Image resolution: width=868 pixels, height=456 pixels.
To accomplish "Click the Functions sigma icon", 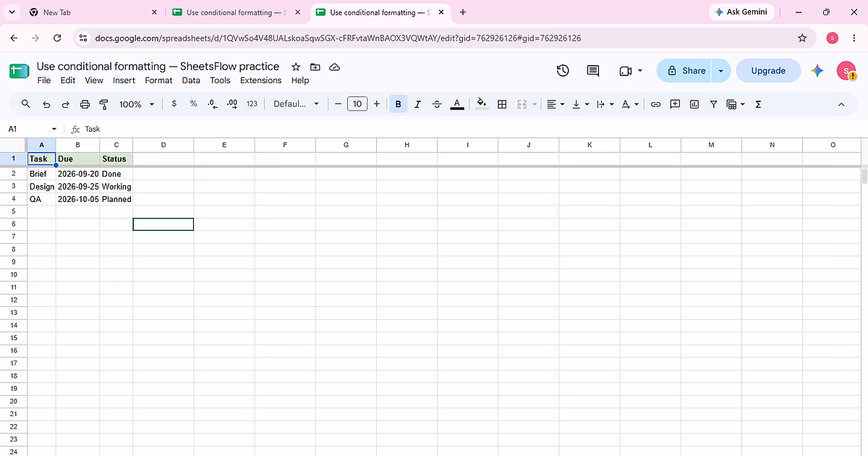I will pyautogui.click(x=758, y=104).
